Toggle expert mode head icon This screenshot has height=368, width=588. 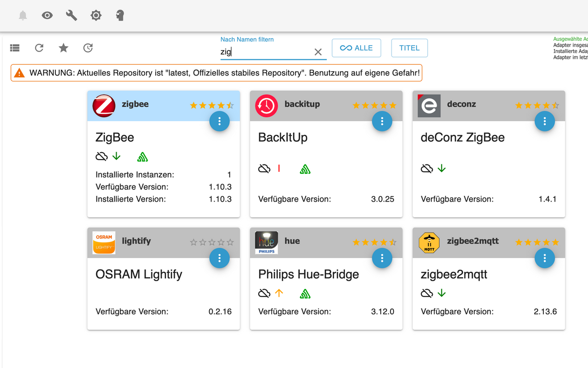120,16
